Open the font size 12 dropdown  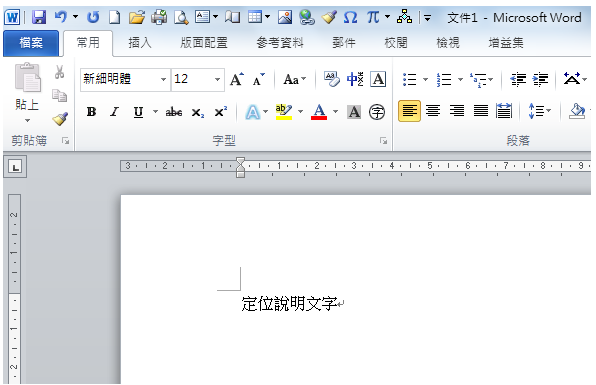pos(217,79)
